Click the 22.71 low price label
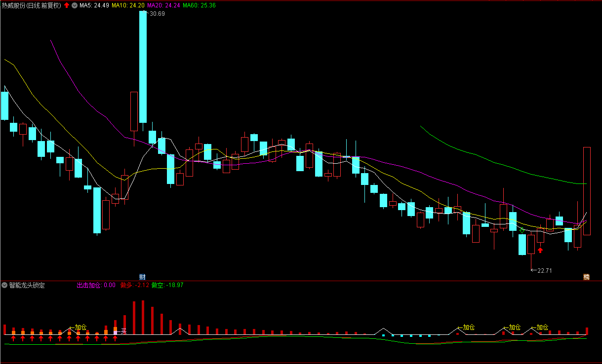The image size is (602, 364). [x=545, y=270]
